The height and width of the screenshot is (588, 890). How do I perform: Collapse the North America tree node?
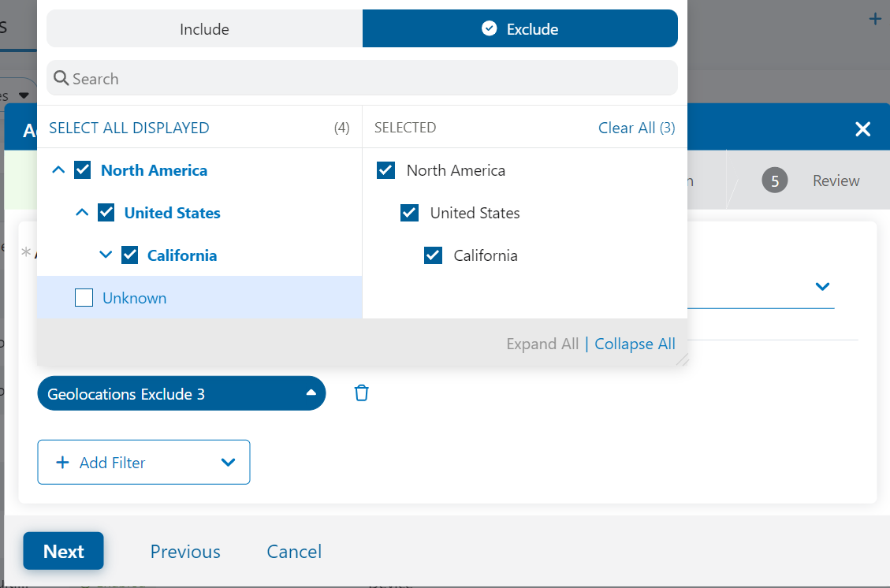pyautogui.click(x=58, y=170)
